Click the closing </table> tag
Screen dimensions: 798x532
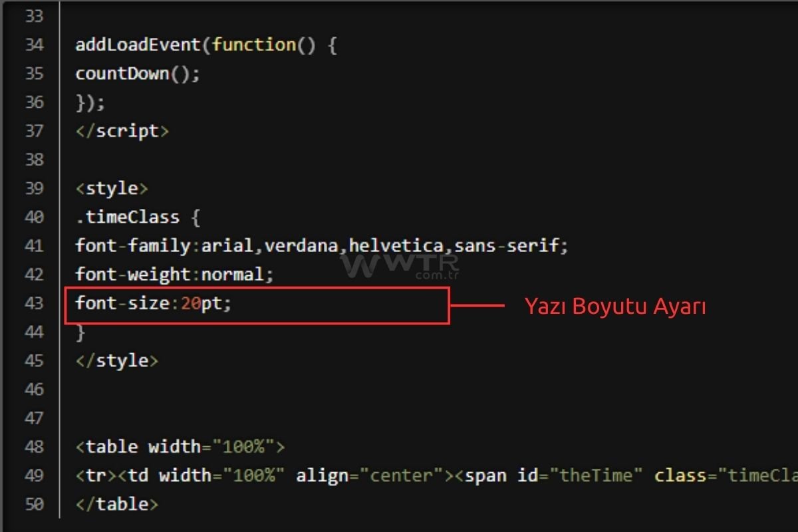pos(117,504)
